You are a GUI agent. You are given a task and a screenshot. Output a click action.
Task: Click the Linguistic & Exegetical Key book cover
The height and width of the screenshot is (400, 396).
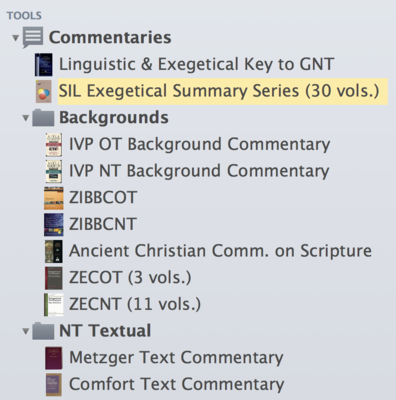[x=43, y=64]
